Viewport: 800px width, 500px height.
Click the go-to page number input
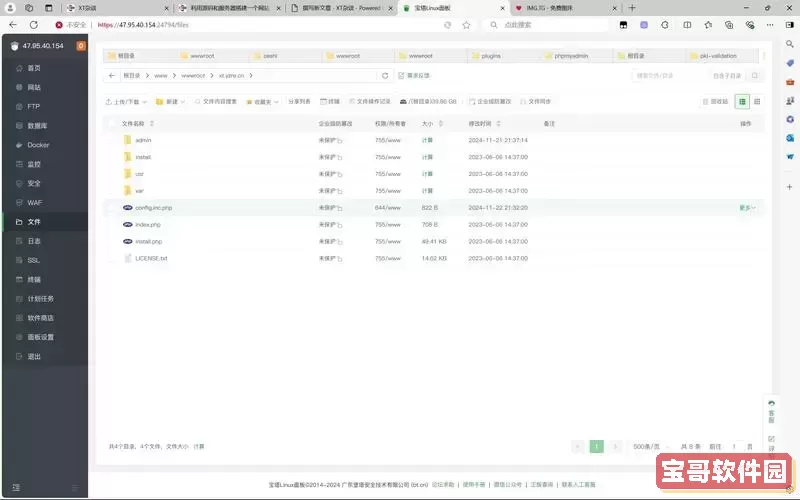(734, 446)
